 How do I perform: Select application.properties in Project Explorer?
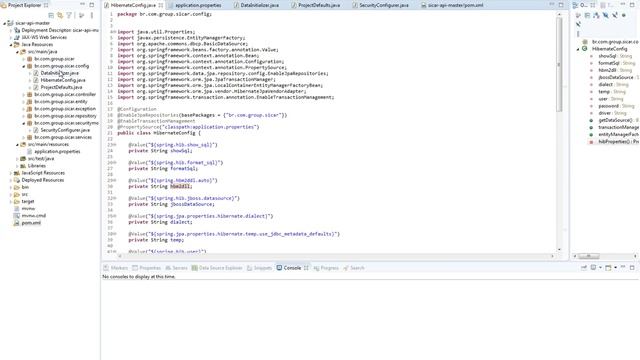[57, 151]
